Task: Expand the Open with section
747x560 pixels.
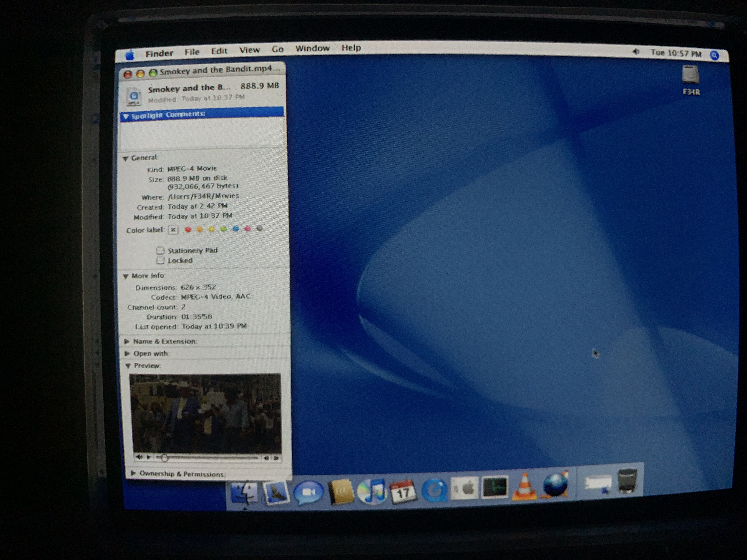Action: pos(127,353)
